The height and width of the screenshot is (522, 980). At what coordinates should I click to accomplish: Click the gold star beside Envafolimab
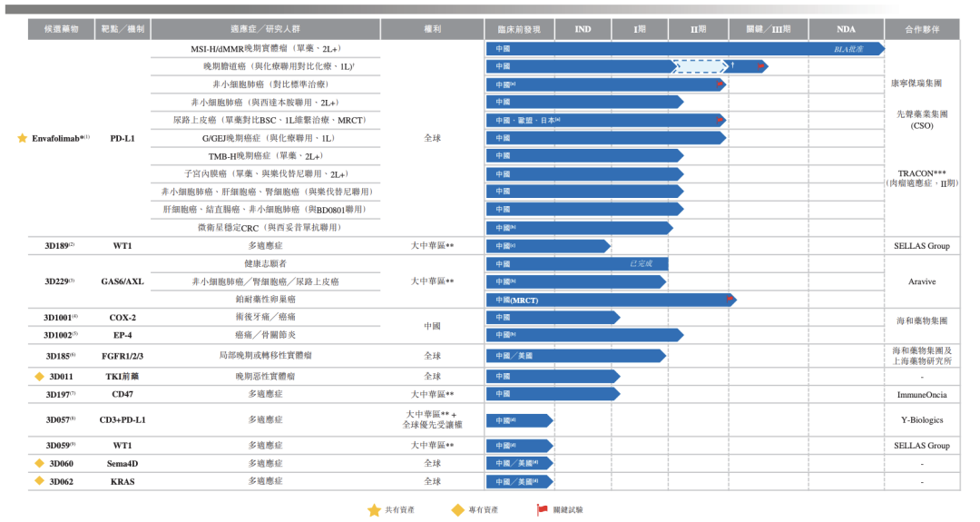coord(23,138)
